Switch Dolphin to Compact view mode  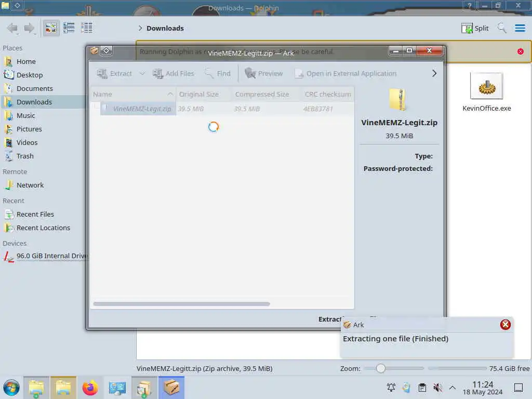pos(69,28)
